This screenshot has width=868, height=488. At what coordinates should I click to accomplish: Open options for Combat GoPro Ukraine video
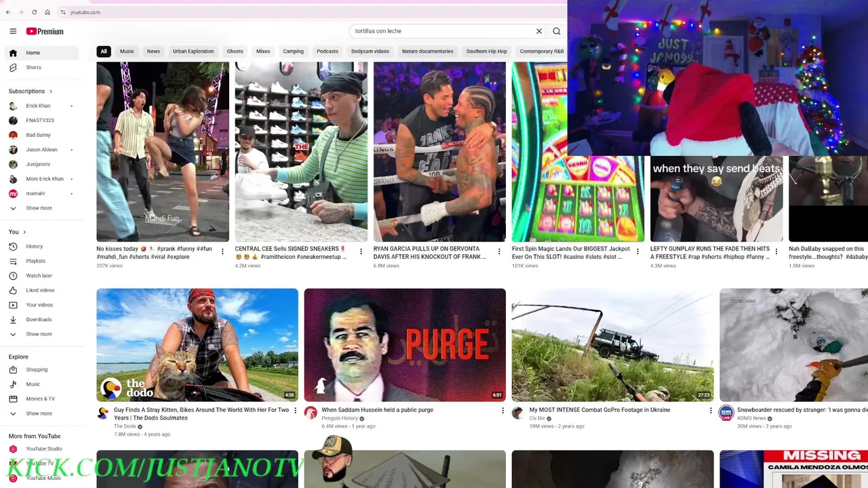click(x=711, y=411)
